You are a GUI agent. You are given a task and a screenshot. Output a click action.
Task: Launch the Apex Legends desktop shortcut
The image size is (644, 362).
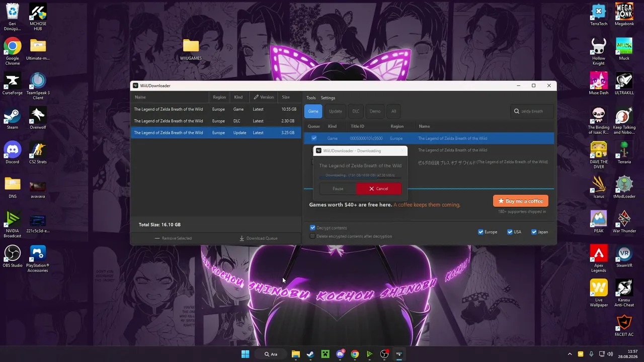[x=599, y=259]
